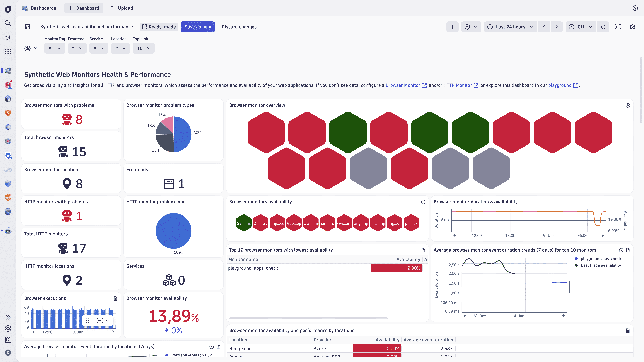Click the refresh icon in the dashboard toolbar

pyautogui.click(x=603, y=27)
